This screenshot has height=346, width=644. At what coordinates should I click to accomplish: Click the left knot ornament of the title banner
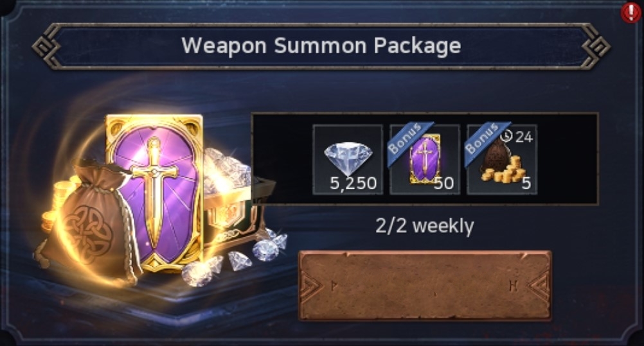46,46
